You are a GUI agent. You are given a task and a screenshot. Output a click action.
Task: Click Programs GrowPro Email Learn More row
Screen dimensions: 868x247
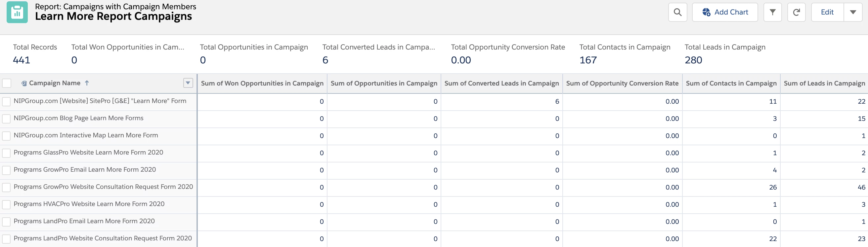85,170
